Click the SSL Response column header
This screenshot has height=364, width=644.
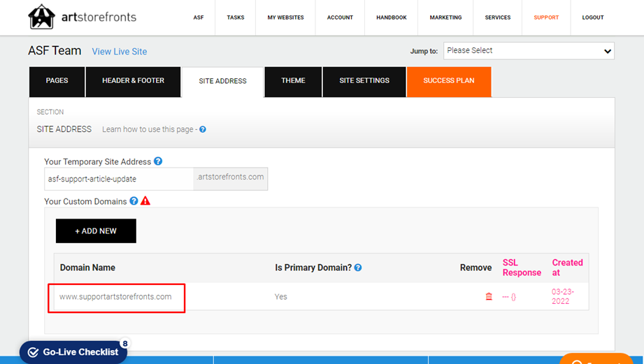pyautogui.click(x=522, y=268)
